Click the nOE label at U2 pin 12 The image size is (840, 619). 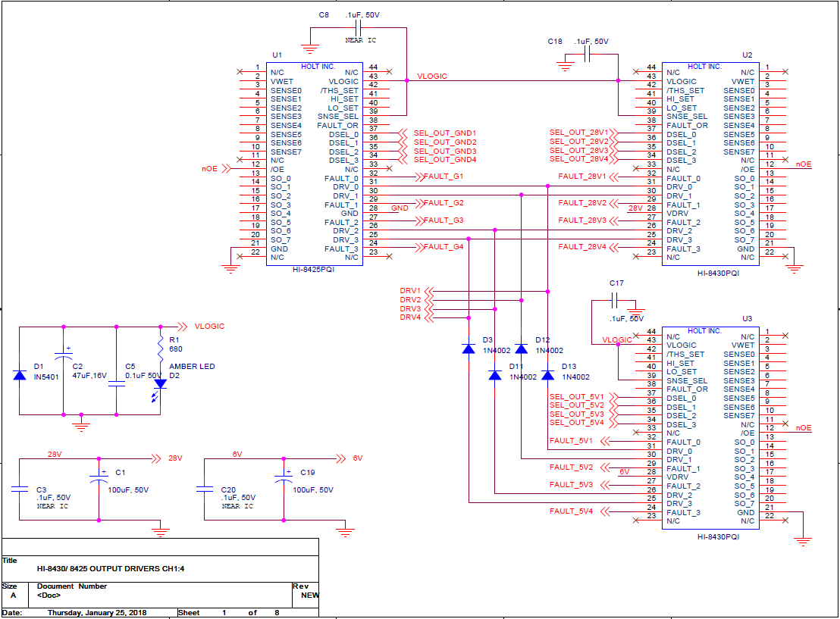point(804,164)
